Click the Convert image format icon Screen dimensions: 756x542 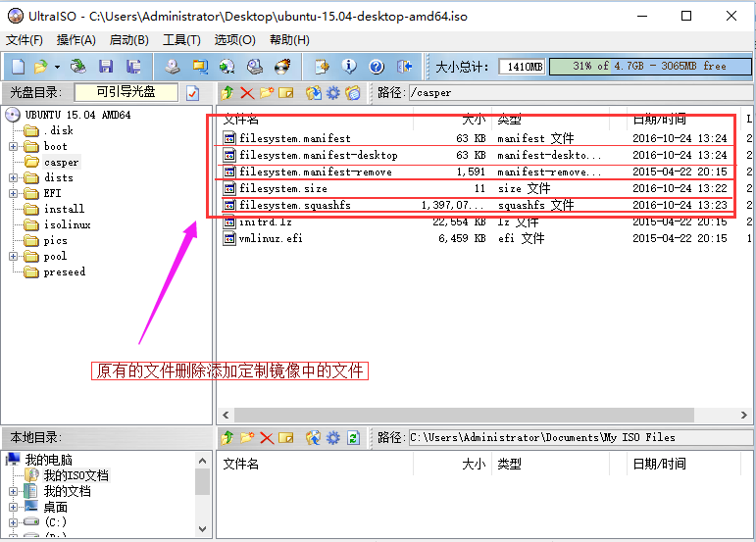point(200,67)
